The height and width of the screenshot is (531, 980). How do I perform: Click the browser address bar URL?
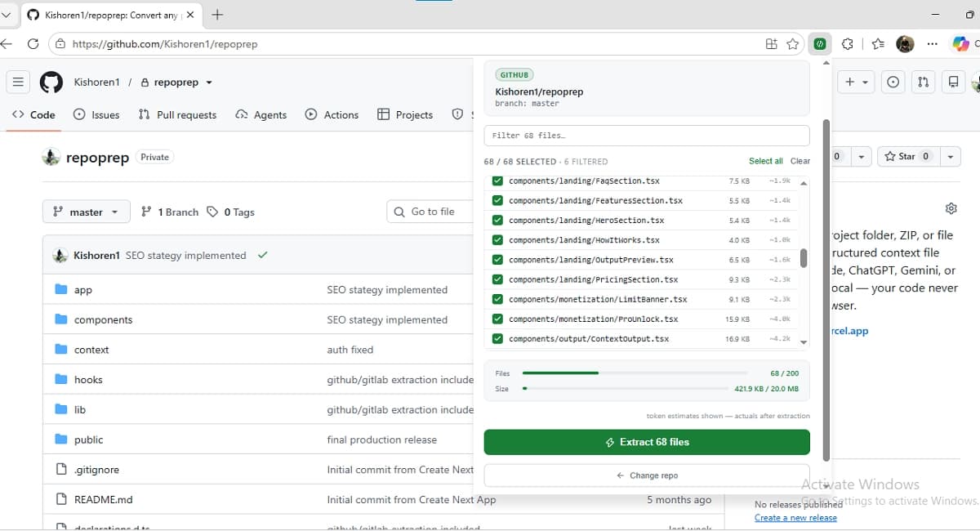pyautogui.click(x=165, y=44)
